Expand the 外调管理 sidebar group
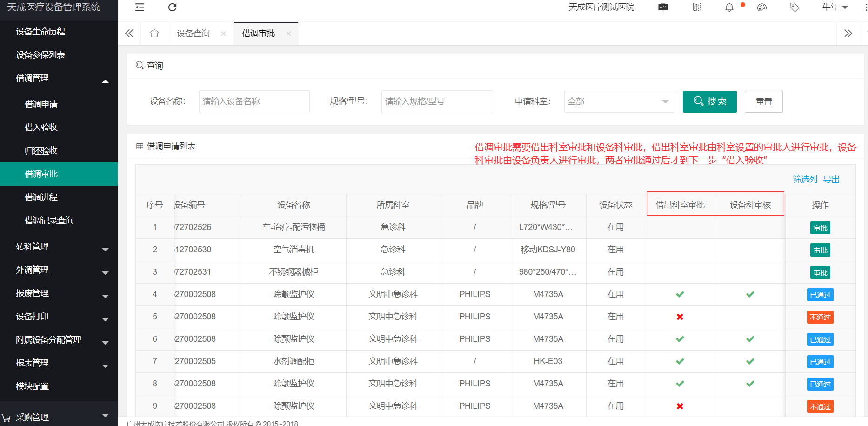 [59, 270]
